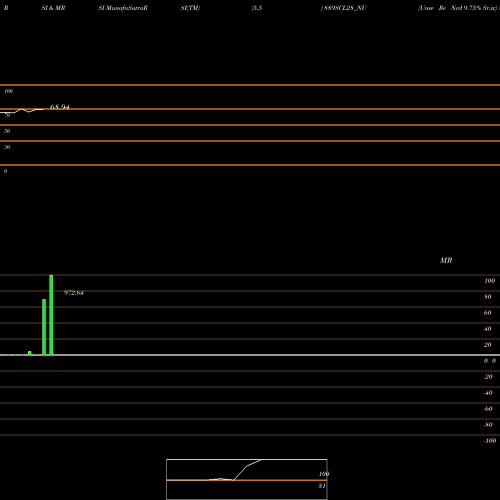Click the 100 label inside mini chart
Screen dimensions: 500x500
pos(324,474)
